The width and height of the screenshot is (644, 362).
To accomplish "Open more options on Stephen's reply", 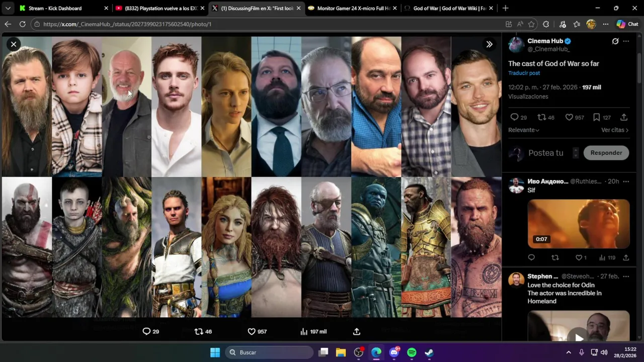I will [626, 277].
